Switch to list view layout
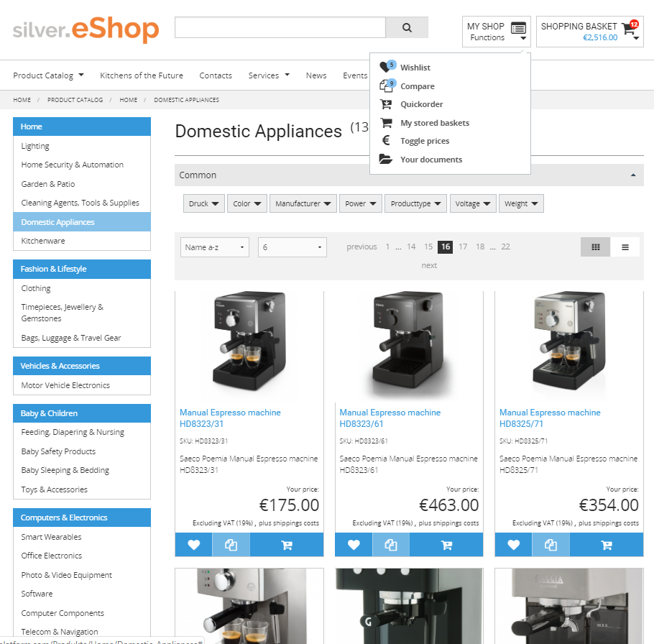Screen dimensions: 654x644 pos(625,247)
